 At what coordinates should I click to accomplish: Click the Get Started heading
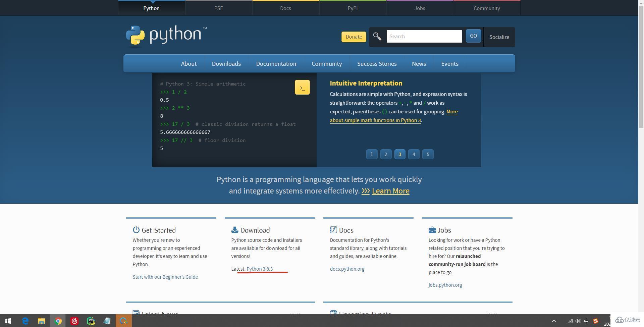tap(159, 230)
